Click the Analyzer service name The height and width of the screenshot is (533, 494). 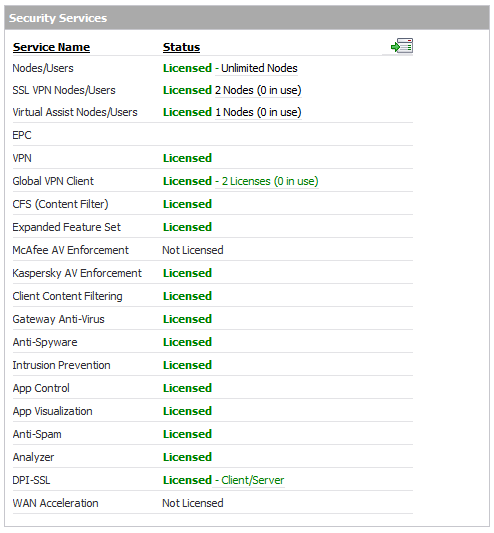(x=33, y=458)
